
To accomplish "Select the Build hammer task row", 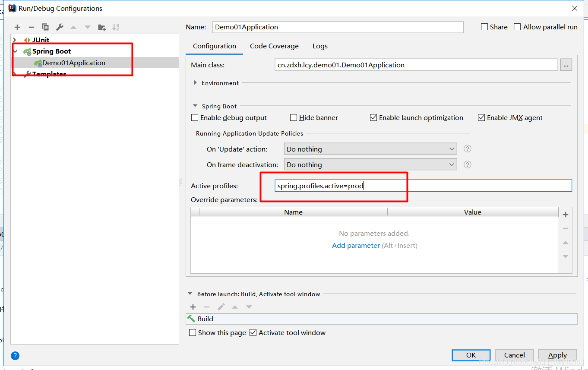I will [x=382, y=319].
